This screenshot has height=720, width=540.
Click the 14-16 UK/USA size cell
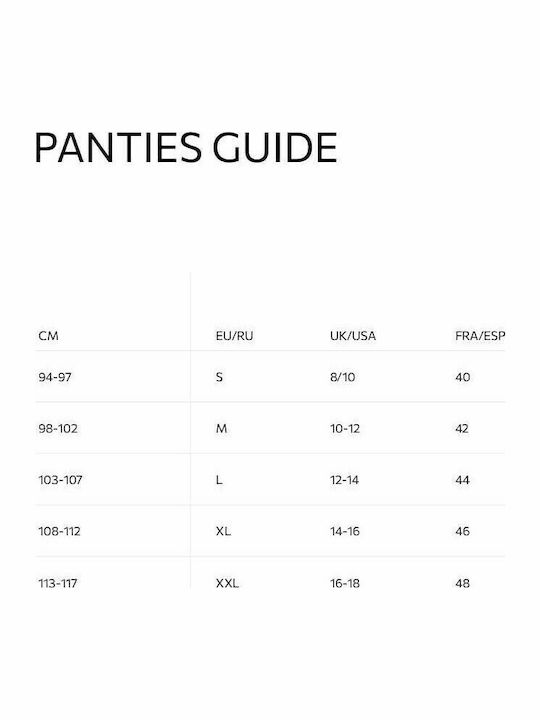click(x=345, y=531)
